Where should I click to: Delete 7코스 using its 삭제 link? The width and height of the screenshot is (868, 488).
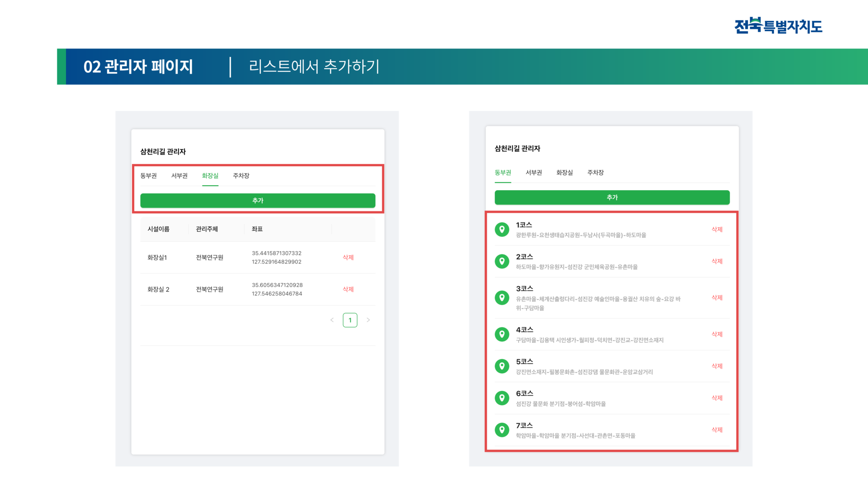pos(717,430)
